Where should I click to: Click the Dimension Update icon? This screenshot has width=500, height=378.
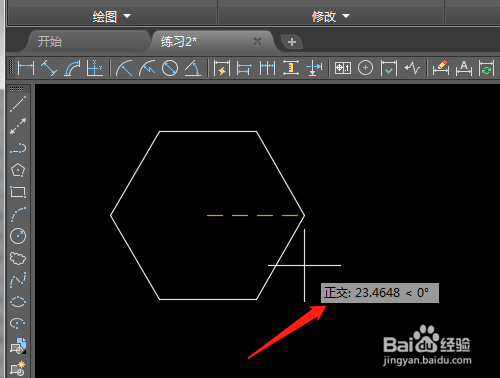(x=486, y=68)
